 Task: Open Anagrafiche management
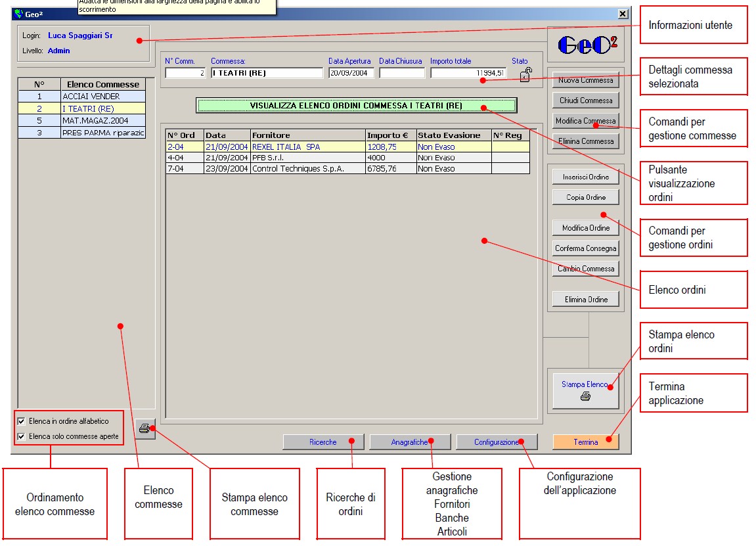point(409,442)
